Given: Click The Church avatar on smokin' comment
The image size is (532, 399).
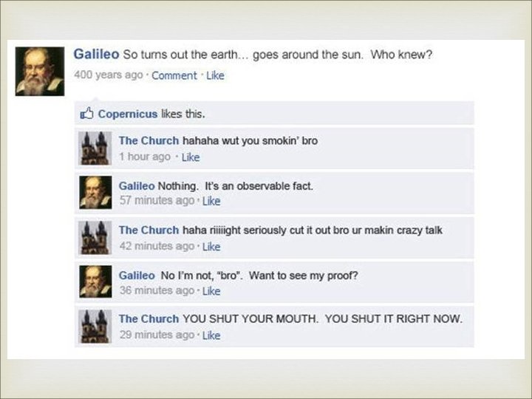Looking at the screenshot, I should (95, 149).
